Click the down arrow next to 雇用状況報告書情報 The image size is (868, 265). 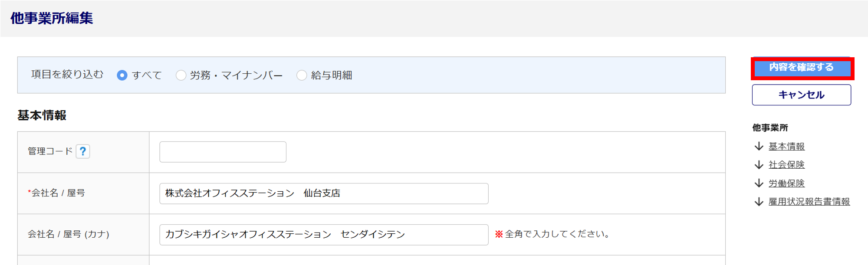tap(759, 202)
